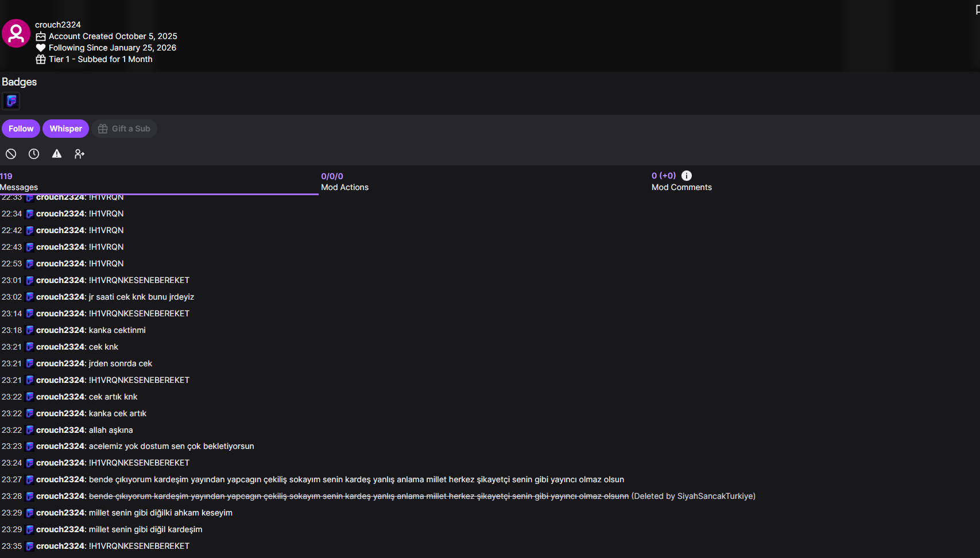This screenshot has width=980, height=558.
Task: Click the calendar icon beside Account Created
Action: click(x=41, y=36)
